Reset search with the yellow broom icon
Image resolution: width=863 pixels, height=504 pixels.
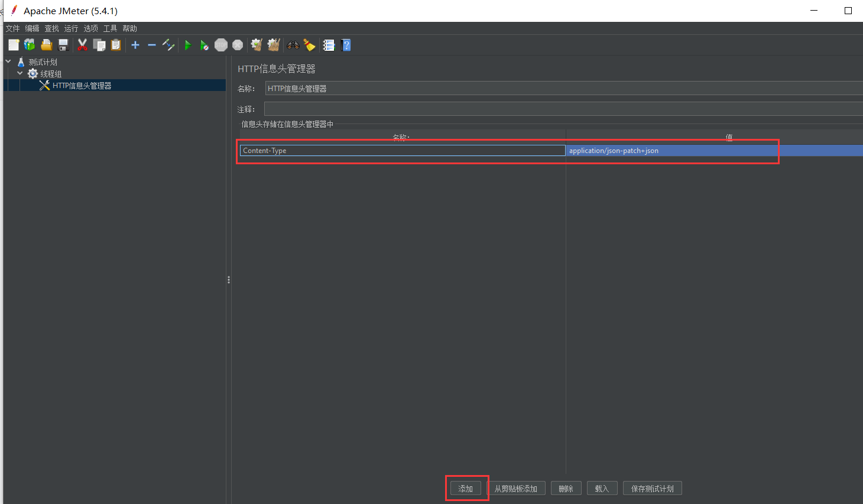[309, 45]
